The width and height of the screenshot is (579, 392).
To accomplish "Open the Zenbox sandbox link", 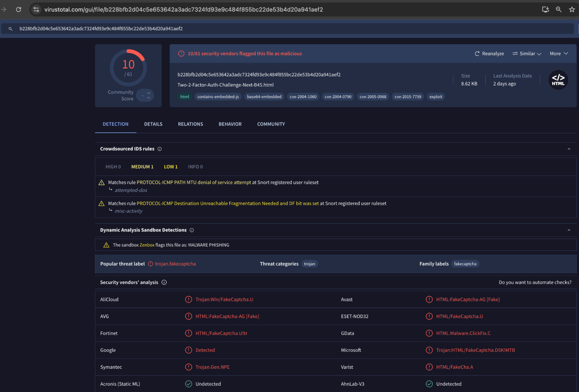I will tap(147, 245).
